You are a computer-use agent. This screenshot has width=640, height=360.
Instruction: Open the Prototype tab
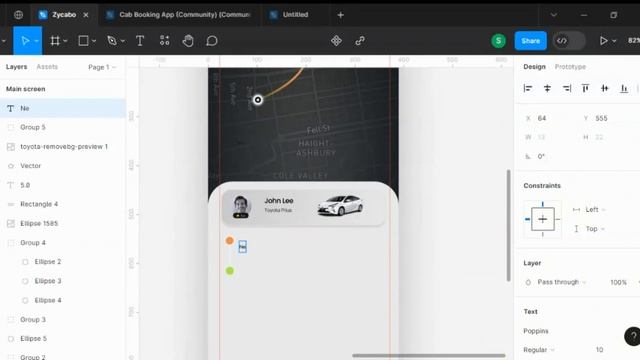pyautogui.click(x=570, y=67)
